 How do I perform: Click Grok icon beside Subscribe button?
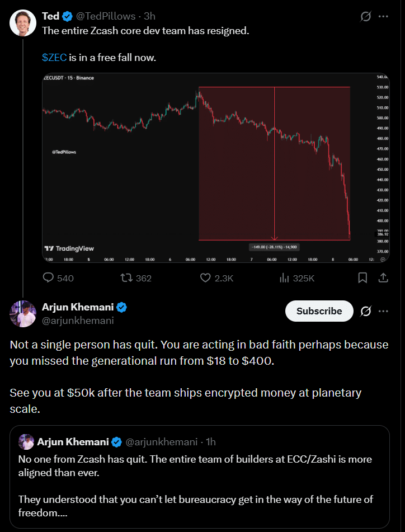click(366, 311)
